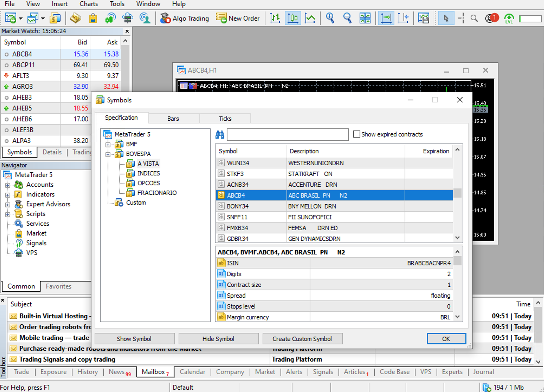Image resolution: width=544 pixels, height=392 pixels.
Task: Open the Profiles toolbar icon
Action: click(x=33, y=18)
